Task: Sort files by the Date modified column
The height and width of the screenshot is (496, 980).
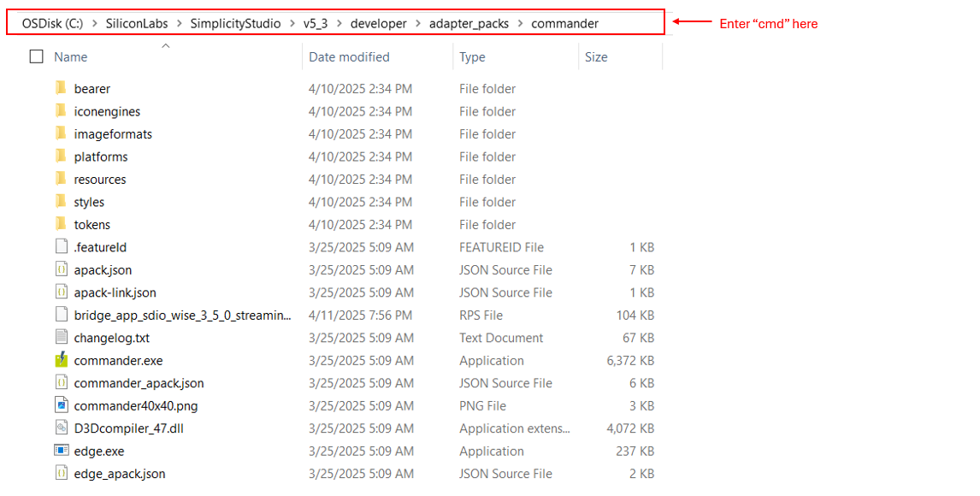Action: tap(351, 56)
